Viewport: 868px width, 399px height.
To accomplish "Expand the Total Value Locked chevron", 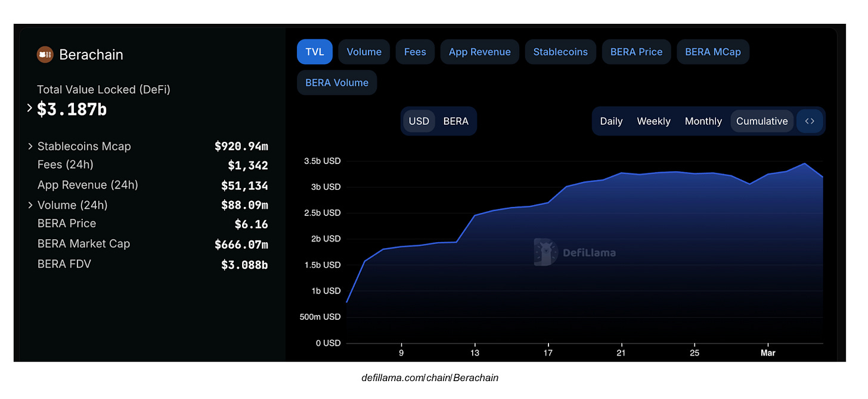I will (30, 109).
